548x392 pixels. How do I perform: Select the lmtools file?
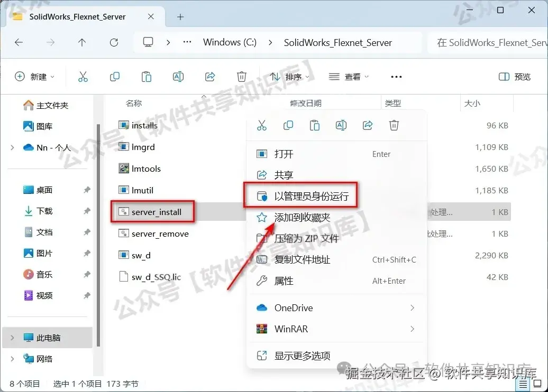tap(140, 169)
